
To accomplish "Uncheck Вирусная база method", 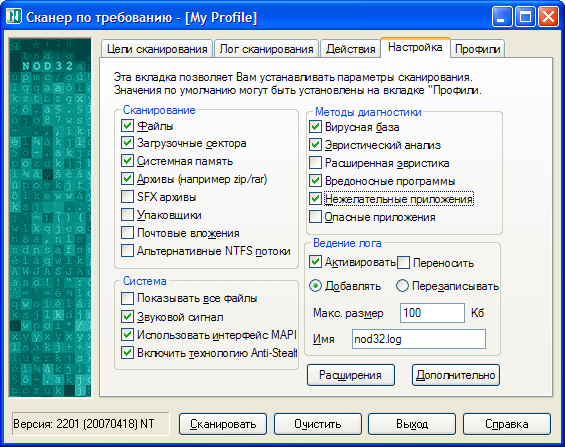I will point(315,127).
